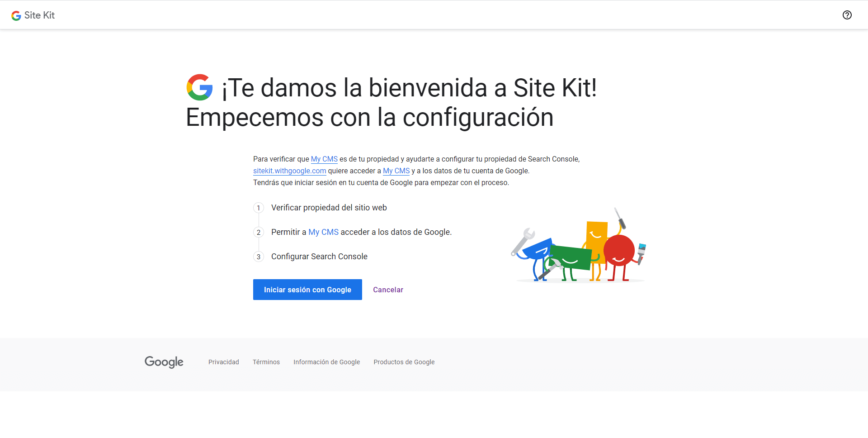The image size is (868, 438).
Task: Open the Términos footer link
Action: [x=266, y=362]
